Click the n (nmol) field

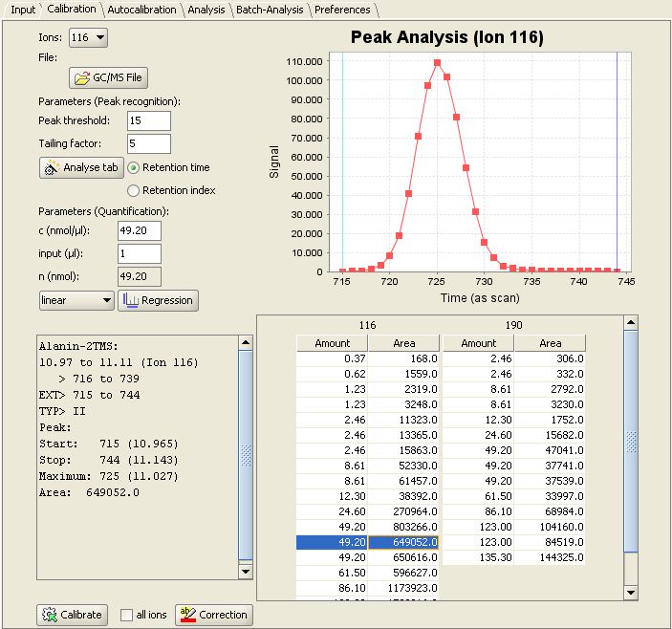[x=140, y=277]
